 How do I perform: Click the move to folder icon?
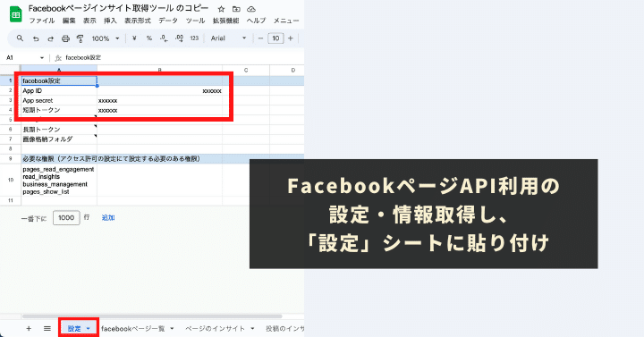click(x=236, y=9)
